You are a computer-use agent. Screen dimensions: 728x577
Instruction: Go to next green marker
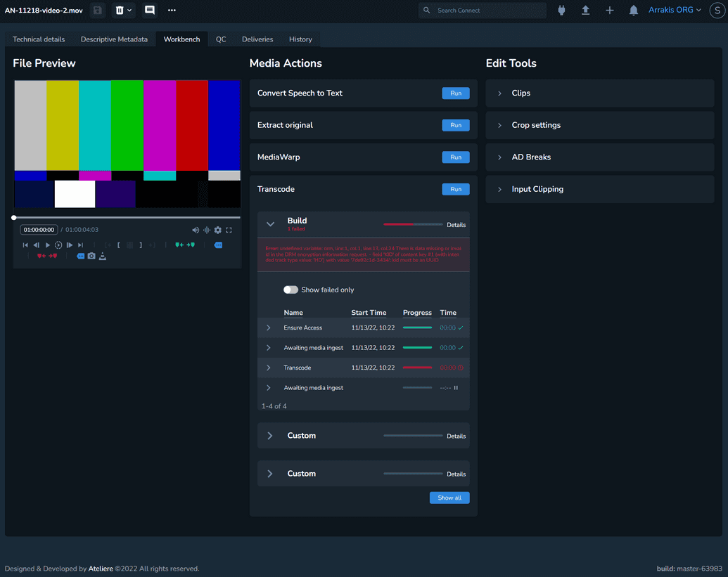coord(191,245)
